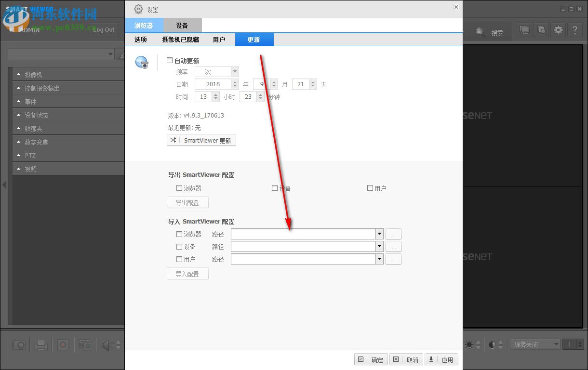588x370 pixels.
Task: Click the 导出配置 export button
Action: coord(187,202)
